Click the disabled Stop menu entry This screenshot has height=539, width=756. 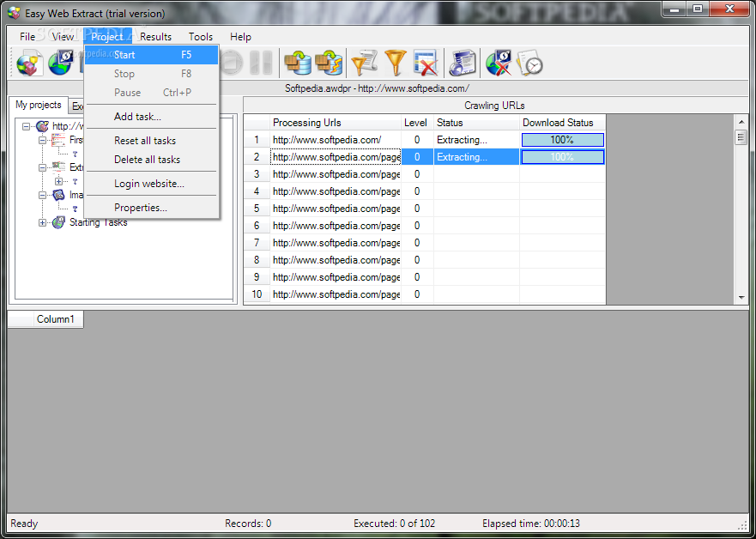coord(151,74)
